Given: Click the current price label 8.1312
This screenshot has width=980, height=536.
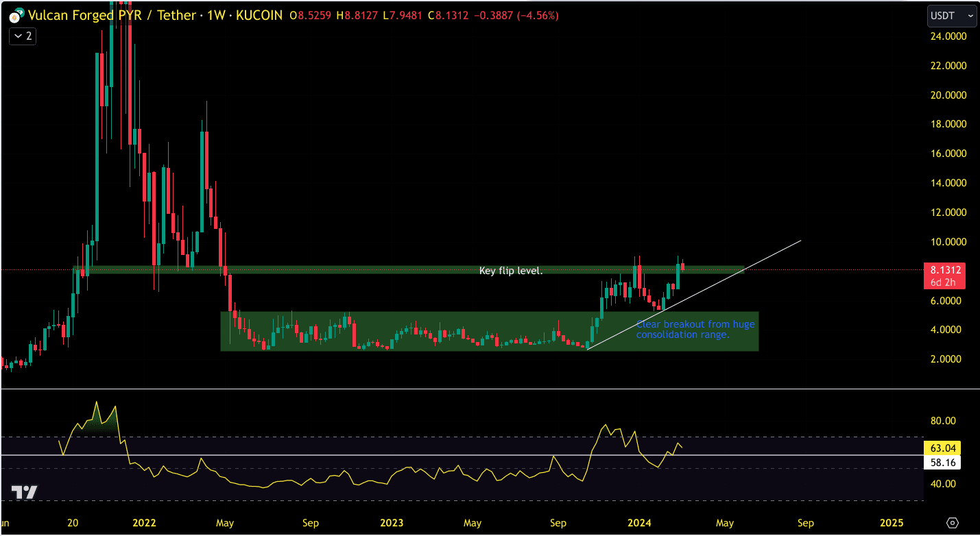Looking at the screenshot, I should pyautogui.click(x=944, y=269).
